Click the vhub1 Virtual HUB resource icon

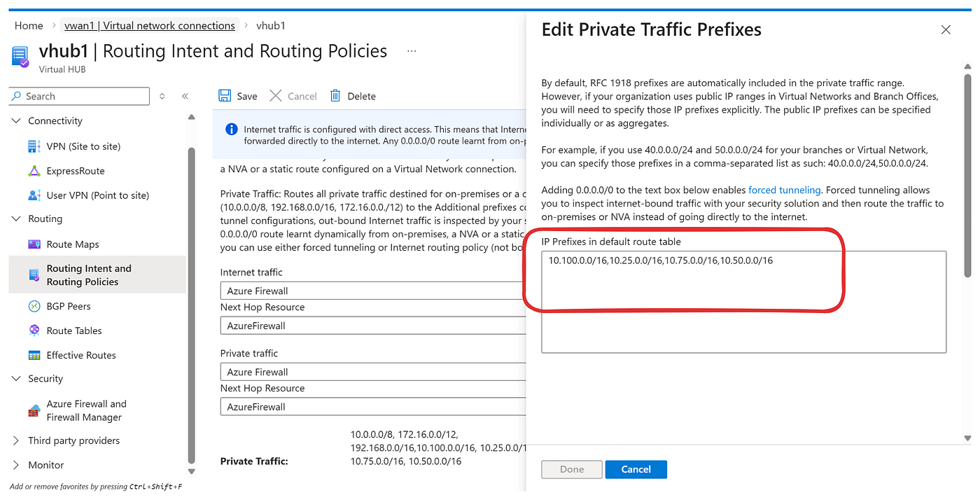click(20, 56)
